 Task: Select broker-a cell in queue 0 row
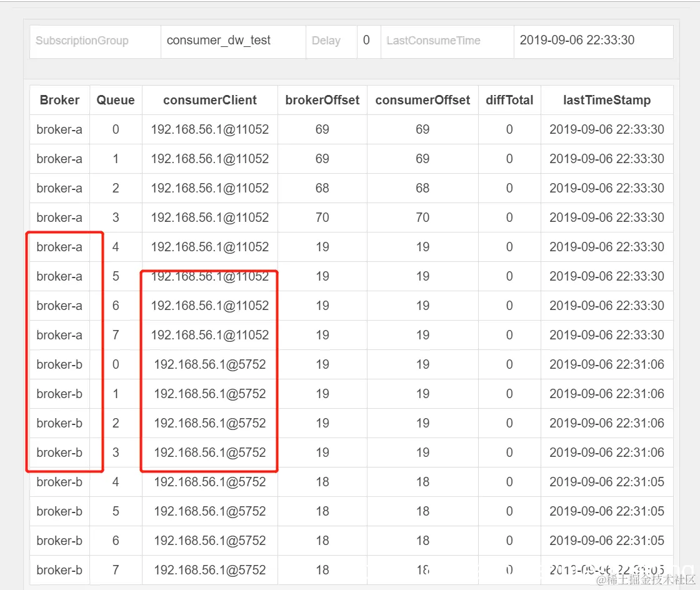(x=59, y=129)
